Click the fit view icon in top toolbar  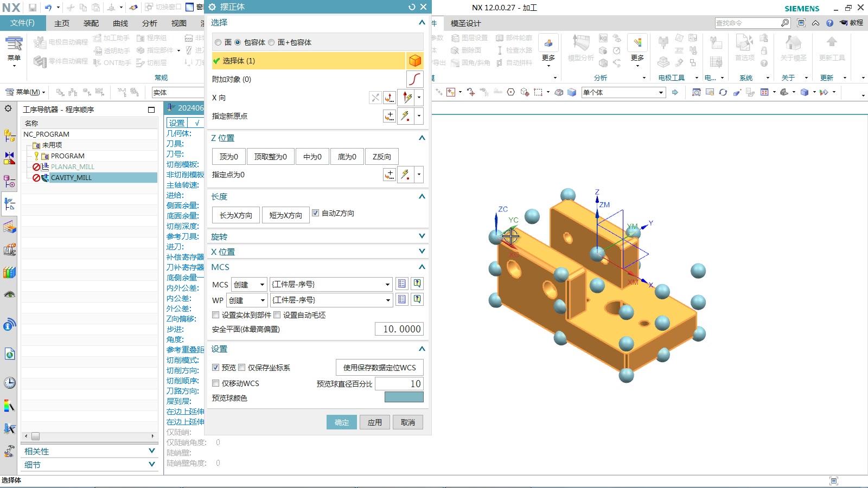point(696,92)
